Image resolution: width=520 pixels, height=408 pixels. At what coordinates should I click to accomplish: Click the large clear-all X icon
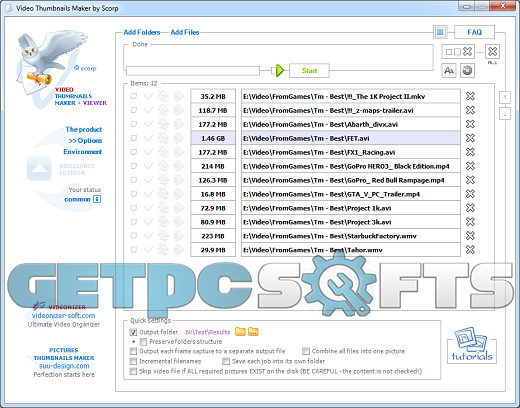point(492,52)
